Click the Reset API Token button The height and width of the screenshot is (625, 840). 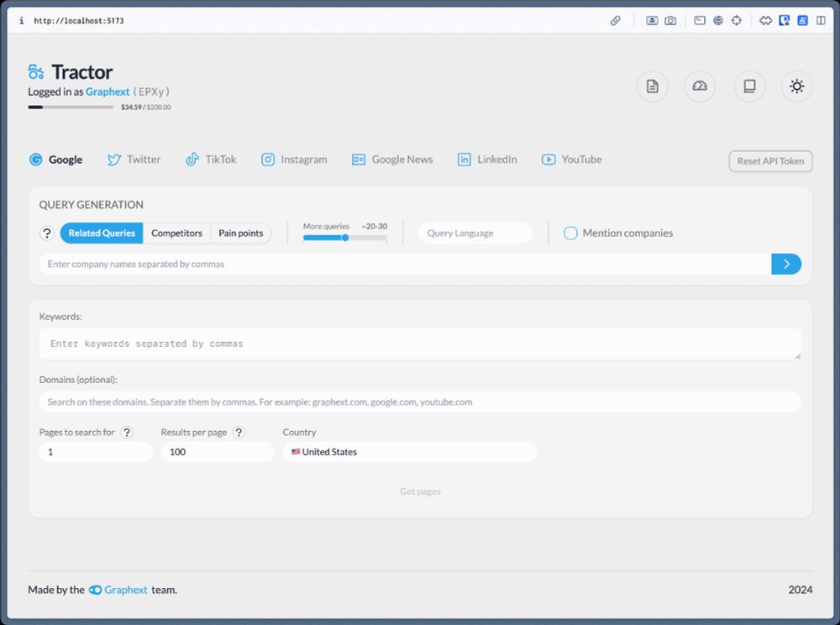click(x=770, y=161)
